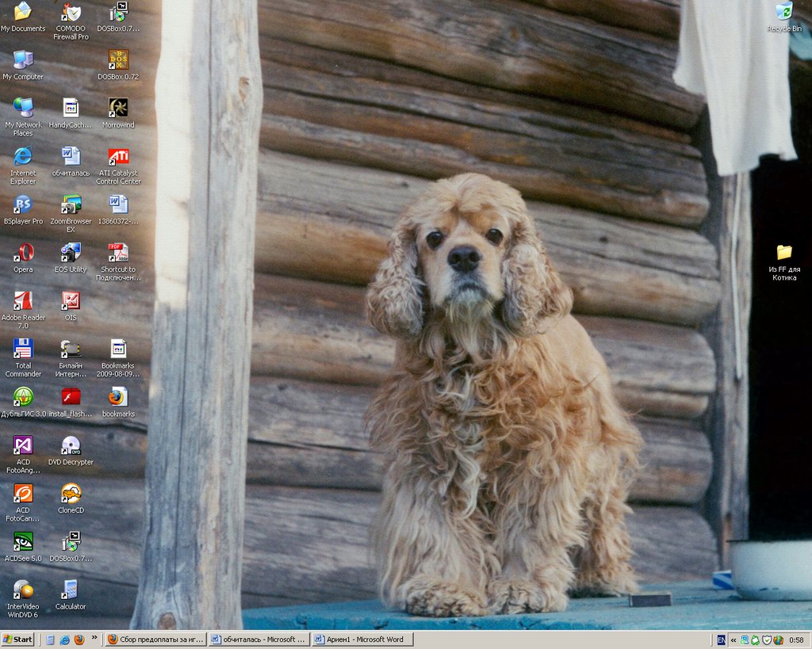Screen dimensions: 812x649
Task: Select the ACD FotoAngelo shortcut
Action: [x=23, y=454]
